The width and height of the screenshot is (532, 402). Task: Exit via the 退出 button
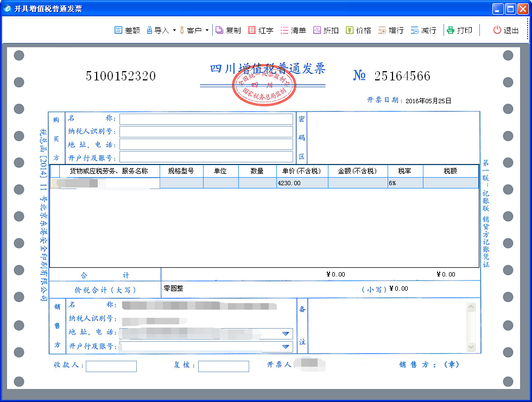click(x=506, y=30)
